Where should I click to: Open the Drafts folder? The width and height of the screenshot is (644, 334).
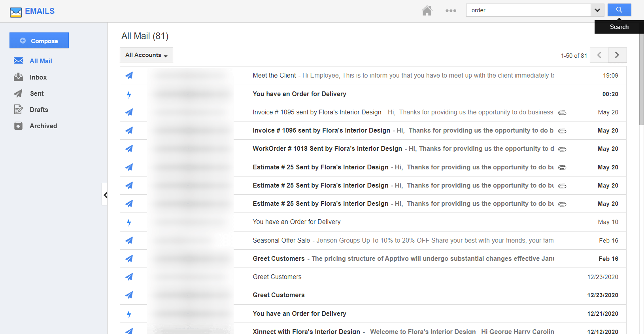(x=39, y=110)
